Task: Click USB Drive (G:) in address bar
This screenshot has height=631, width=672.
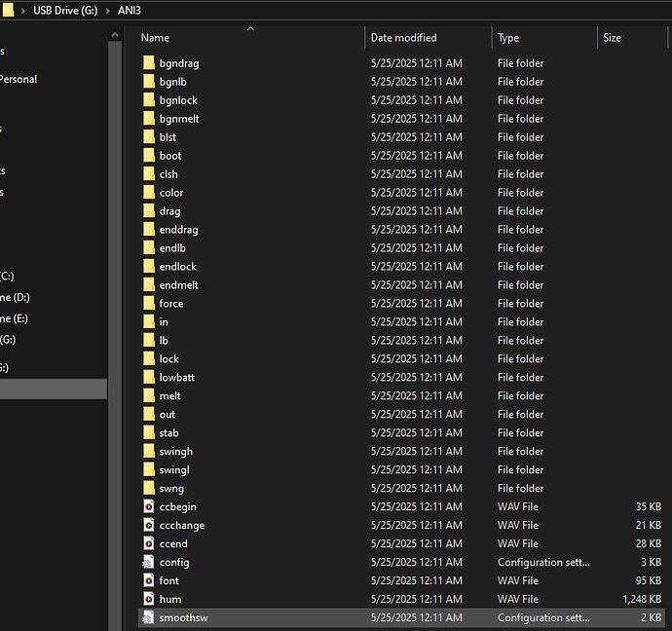Action: coord(63,10)
